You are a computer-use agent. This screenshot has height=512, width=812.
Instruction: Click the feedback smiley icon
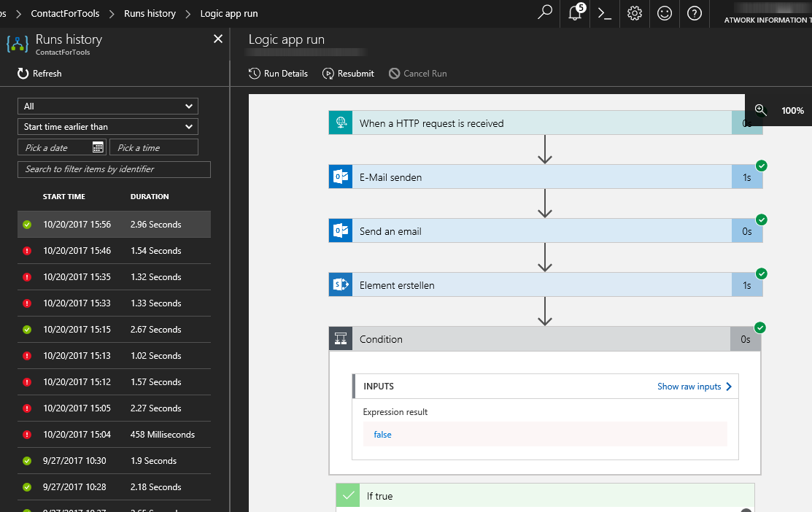(664, 13)
